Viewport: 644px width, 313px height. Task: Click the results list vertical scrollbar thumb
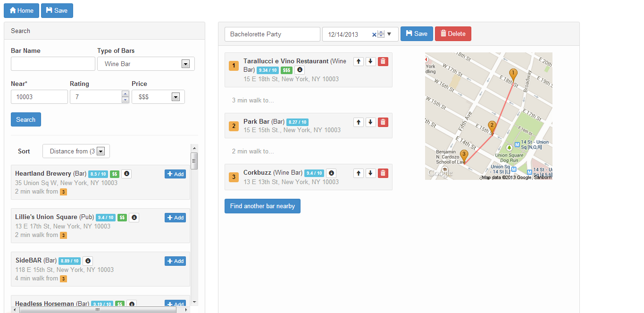tap(194, 161)
